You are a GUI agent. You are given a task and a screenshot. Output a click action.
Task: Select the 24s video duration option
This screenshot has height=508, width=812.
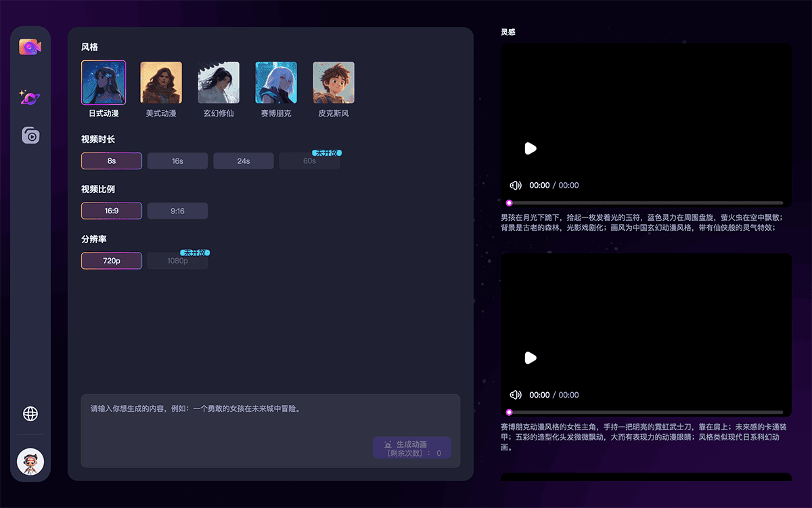[x=243, y=161]
